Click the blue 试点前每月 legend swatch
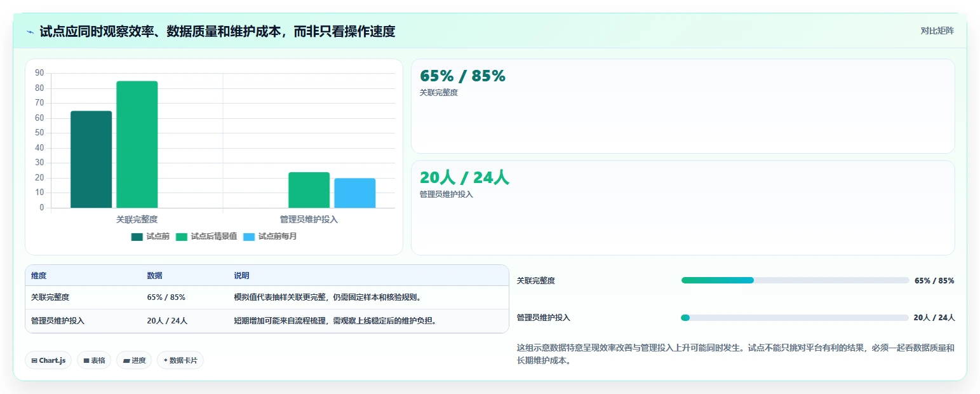The height and width of the screenshot is (394, 980). click(249, 237)
